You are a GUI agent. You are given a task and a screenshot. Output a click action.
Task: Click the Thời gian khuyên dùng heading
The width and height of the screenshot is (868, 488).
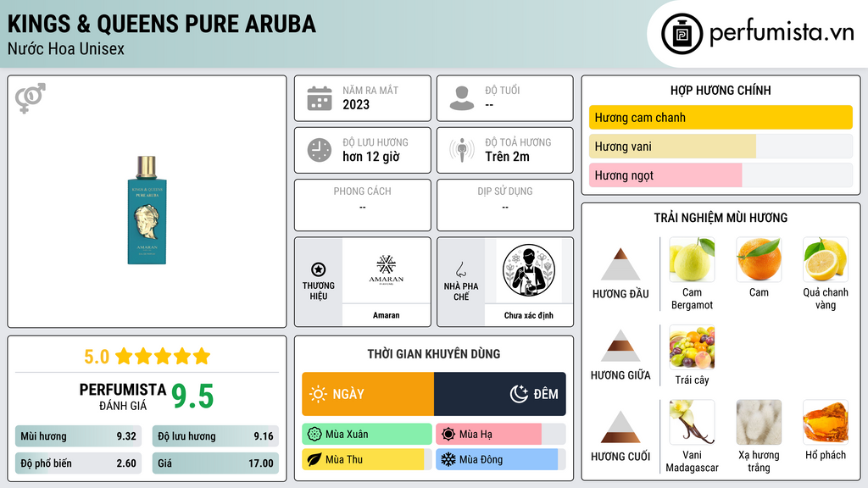click(x=434, y=353)
